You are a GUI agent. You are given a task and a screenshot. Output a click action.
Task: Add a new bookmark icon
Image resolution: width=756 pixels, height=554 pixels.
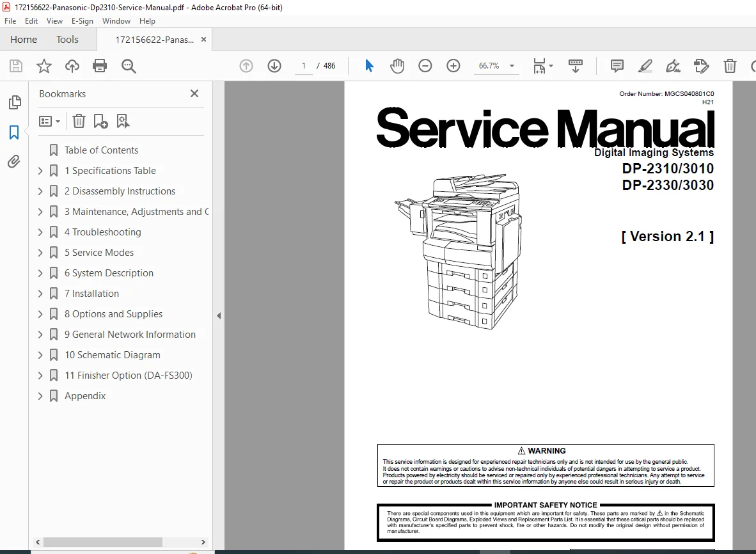pyautogui.click(x=101, y=121)
